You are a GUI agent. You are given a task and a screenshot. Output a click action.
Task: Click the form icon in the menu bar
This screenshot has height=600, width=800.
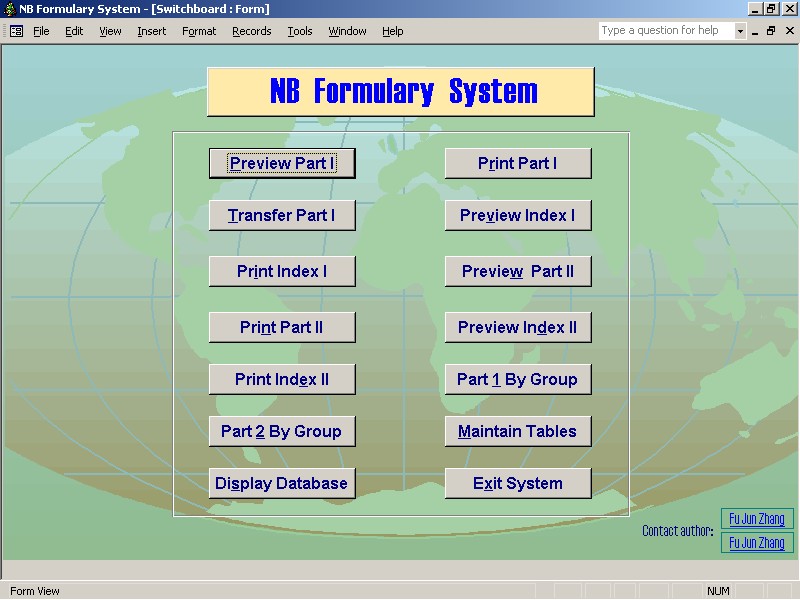point(16,31)
